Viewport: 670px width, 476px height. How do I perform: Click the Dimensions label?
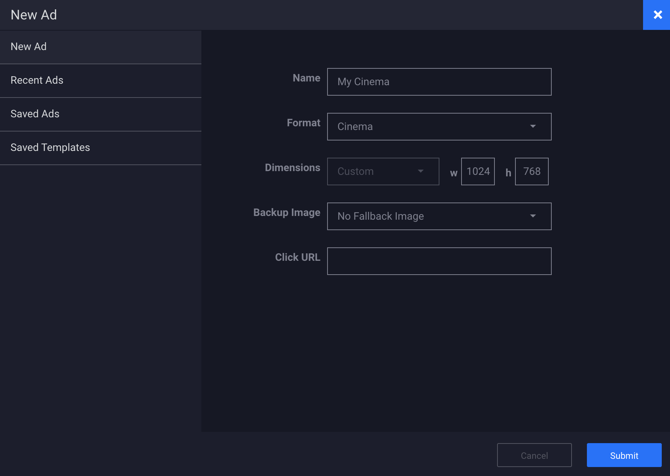(x=292, y=168)
